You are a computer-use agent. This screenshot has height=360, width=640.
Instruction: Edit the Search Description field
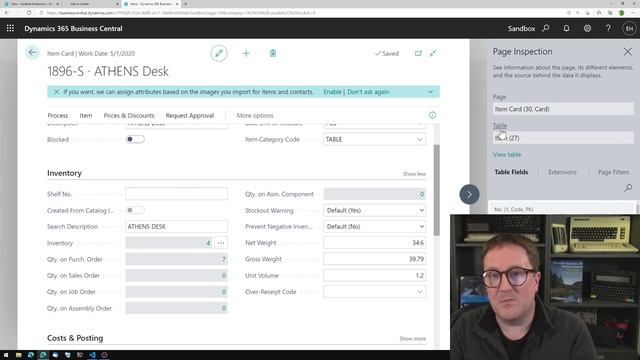tap(176, 227)
